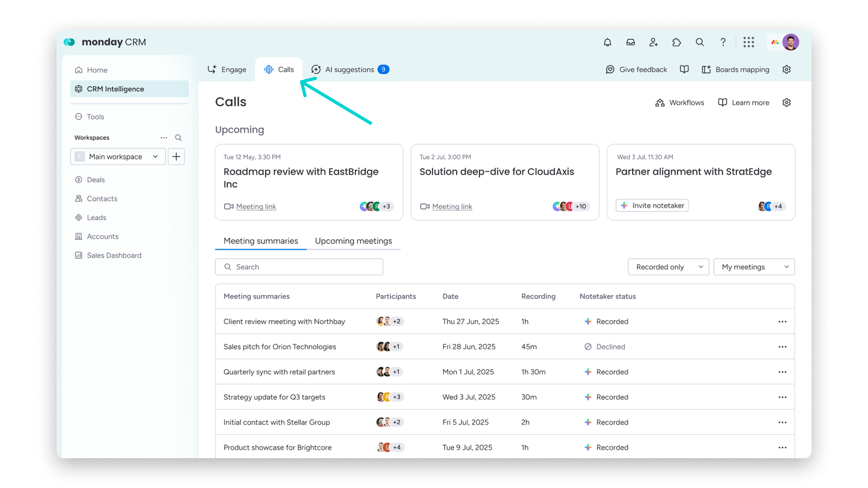Screen dimensions: 868x488
Task: Open the products switcher grid icon
Action: [749, 42]
